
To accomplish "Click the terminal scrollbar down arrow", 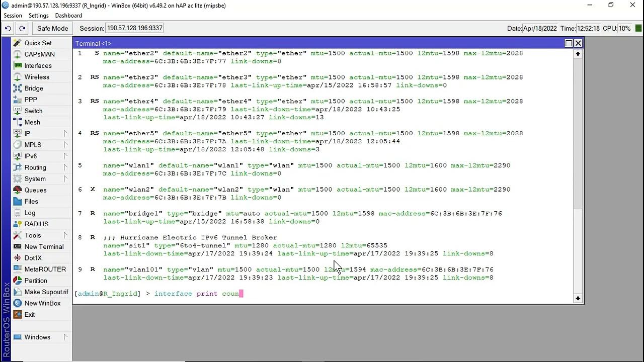I will click(x=578, y=298).
